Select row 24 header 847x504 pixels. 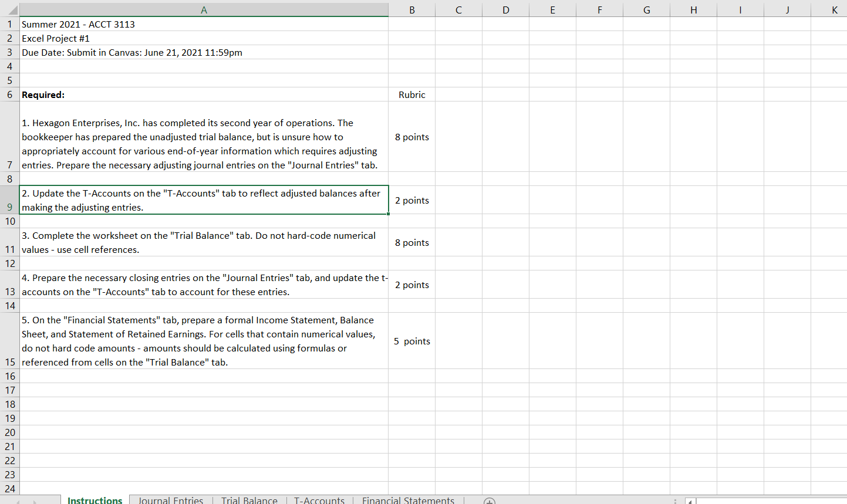point(9,489)
